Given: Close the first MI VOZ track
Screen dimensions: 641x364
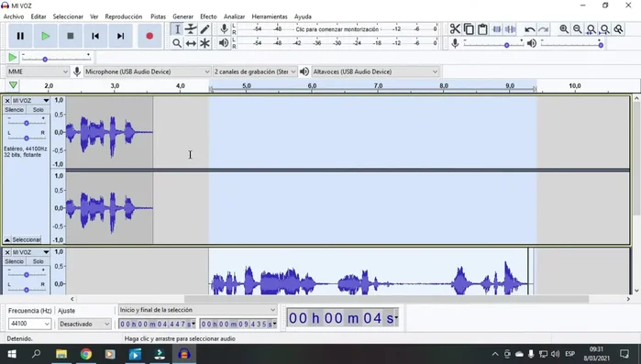Looking at the screenshot, I should coord(7,101).
